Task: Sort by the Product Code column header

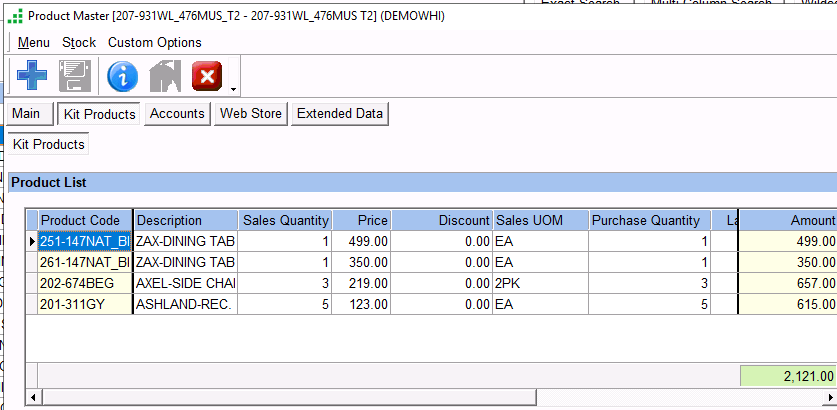Action: 85,220
